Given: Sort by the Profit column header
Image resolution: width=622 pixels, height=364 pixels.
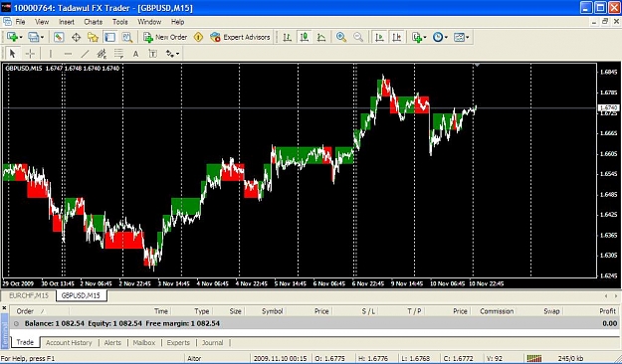Looking at the screenshot, I should [607, 311].
